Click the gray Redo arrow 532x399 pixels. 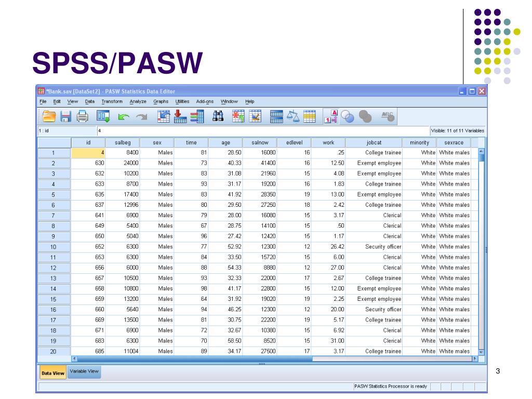(x=141, y=117)
